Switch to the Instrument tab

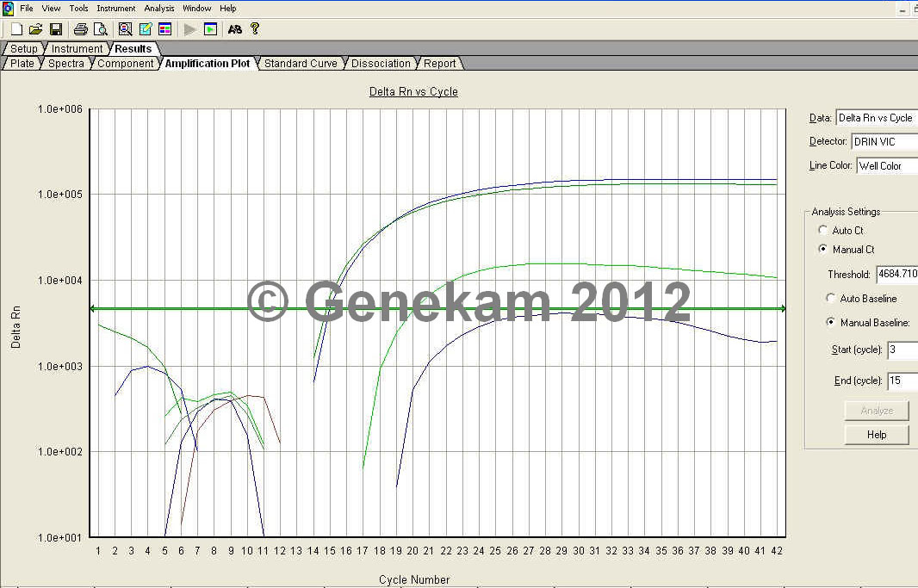click(x=77, y=48)
